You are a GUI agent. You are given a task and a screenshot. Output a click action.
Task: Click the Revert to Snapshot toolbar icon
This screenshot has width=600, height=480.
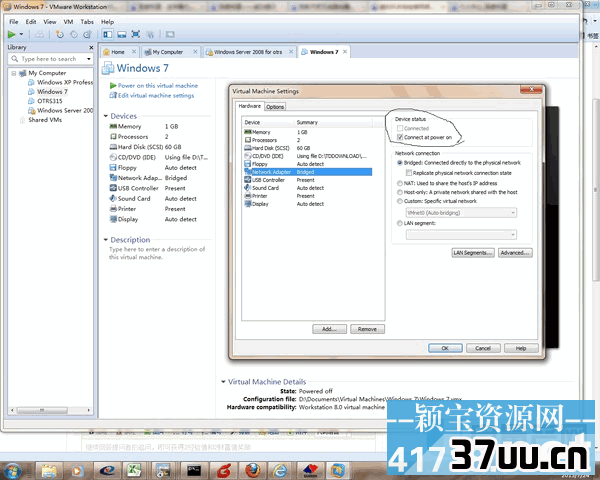click(73, 34)
